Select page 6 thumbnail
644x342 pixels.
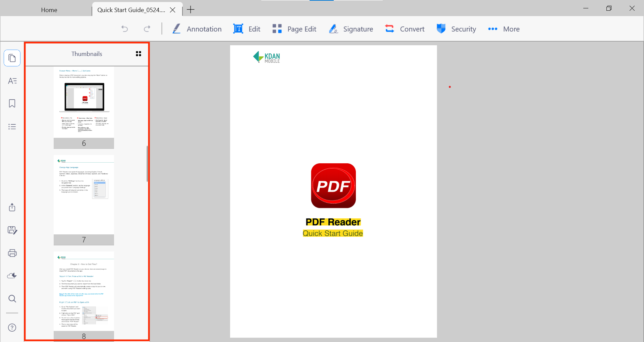click(84, 107)
